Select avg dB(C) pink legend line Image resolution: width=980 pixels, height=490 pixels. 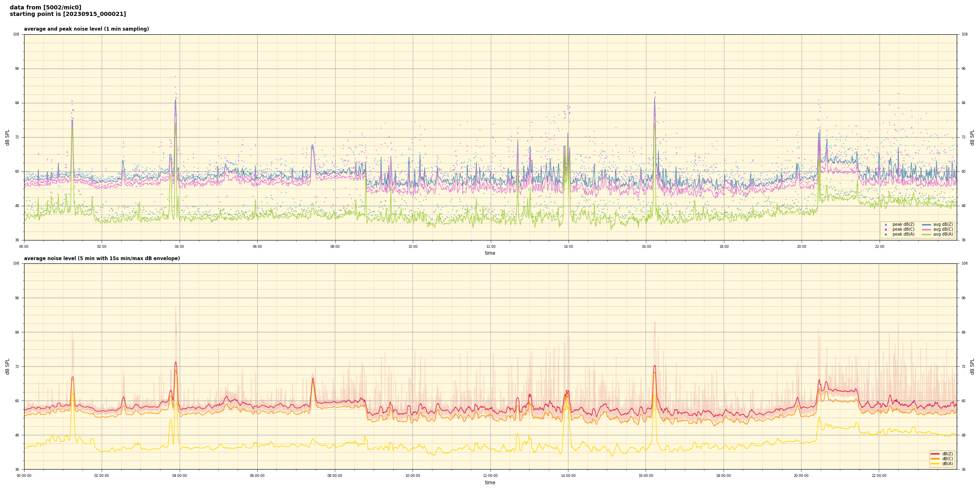[926, 229]
